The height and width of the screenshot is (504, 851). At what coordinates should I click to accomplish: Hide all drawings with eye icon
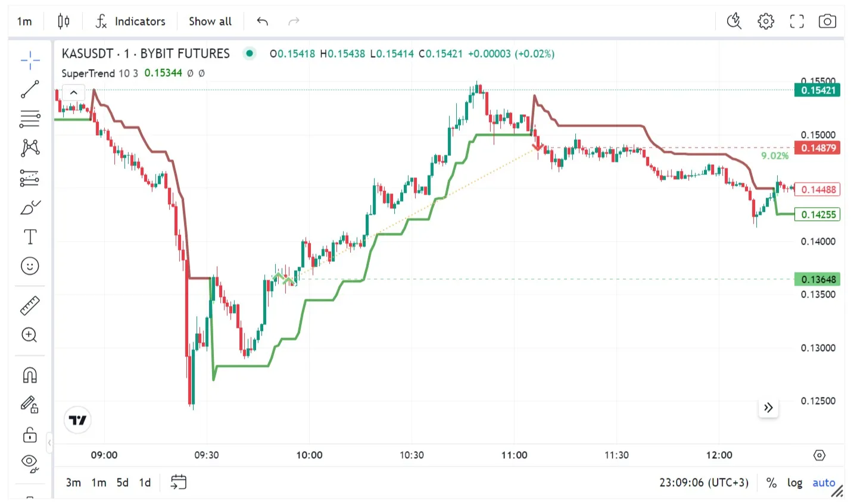point(30,462)
